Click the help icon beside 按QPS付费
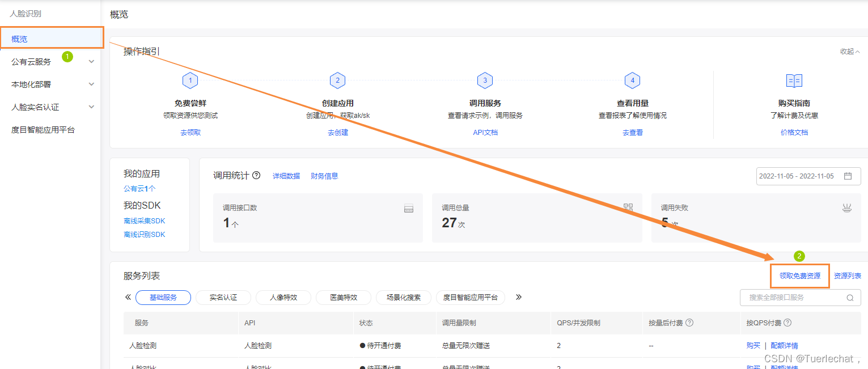This screenshot has width=868, height=369. click(x=789, y=323)
